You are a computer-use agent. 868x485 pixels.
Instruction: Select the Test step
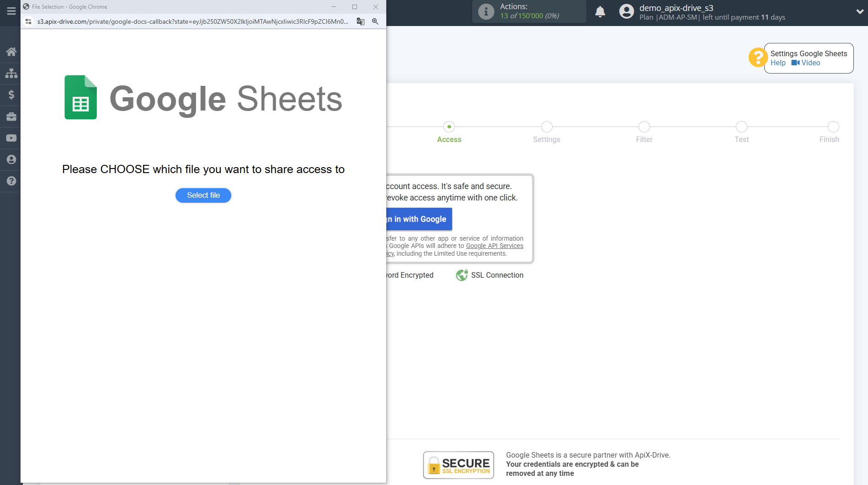click(x=741, y=132)
